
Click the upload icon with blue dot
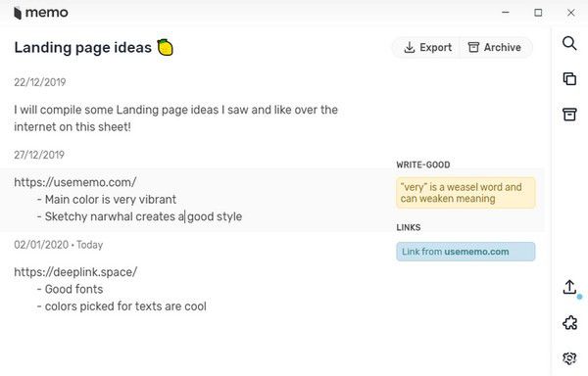[x=569, y=288]
